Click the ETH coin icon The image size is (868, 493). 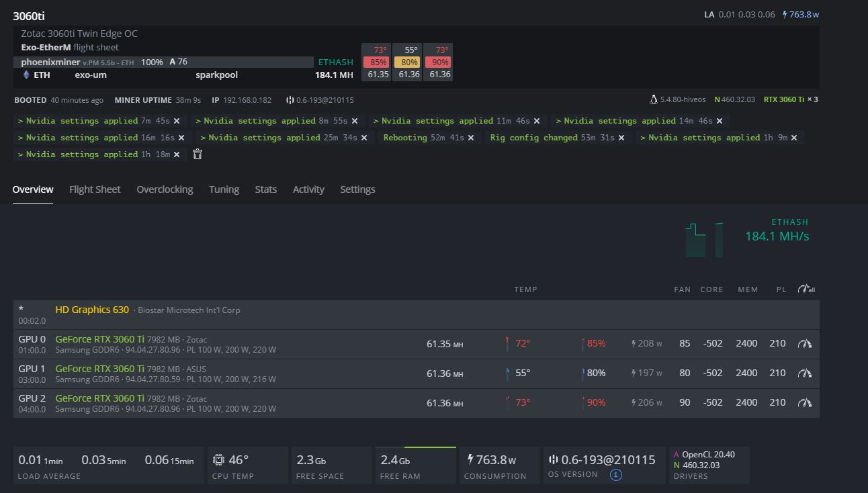(26, 75)
